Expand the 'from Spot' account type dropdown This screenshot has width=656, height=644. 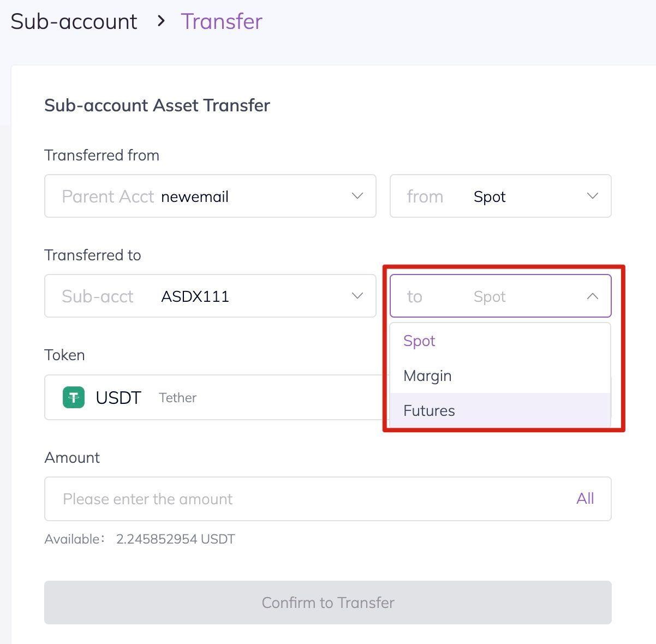pos(500,196)
